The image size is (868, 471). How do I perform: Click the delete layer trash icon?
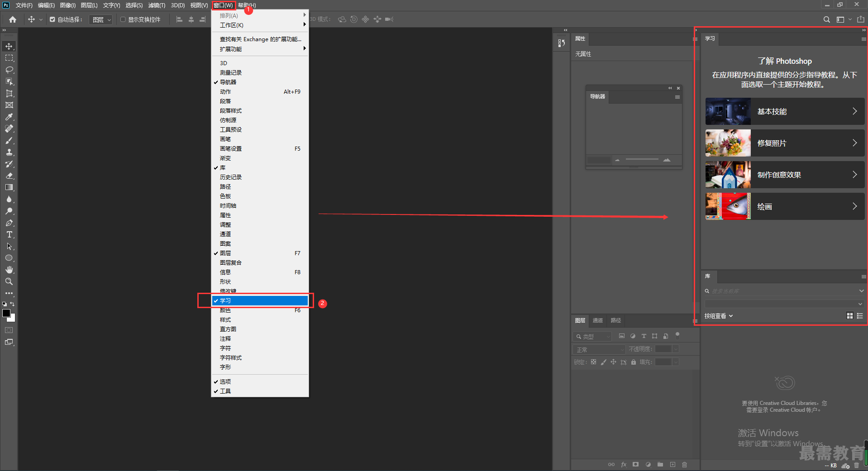tap(684, 464)
